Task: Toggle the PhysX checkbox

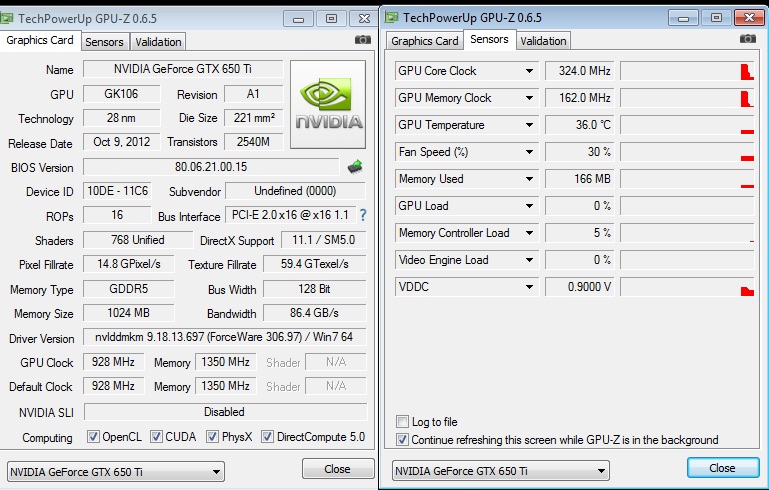Action: pos(212,437)
